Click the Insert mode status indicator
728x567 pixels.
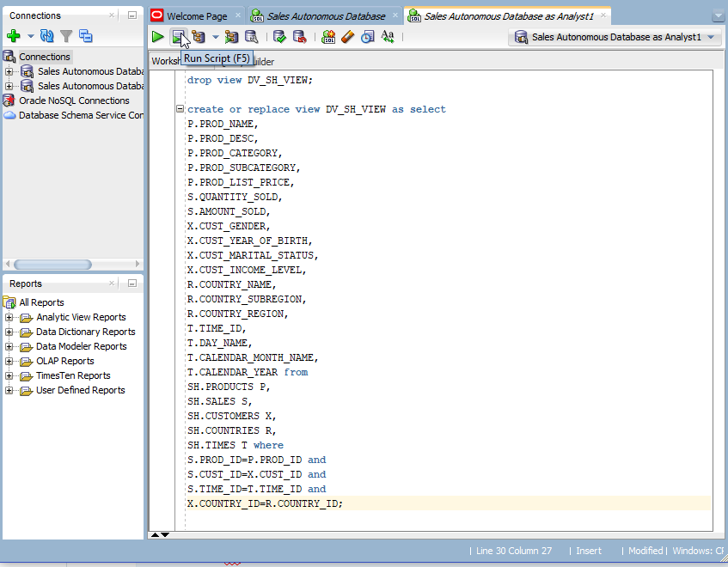(588, 551)
